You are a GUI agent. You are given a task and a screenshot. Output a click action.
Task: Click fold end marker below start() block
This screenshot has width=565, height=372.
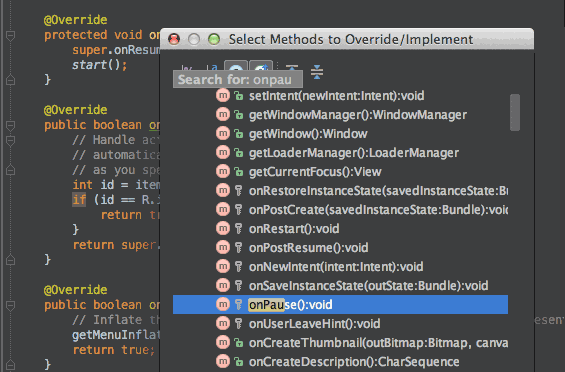[10, 80]
